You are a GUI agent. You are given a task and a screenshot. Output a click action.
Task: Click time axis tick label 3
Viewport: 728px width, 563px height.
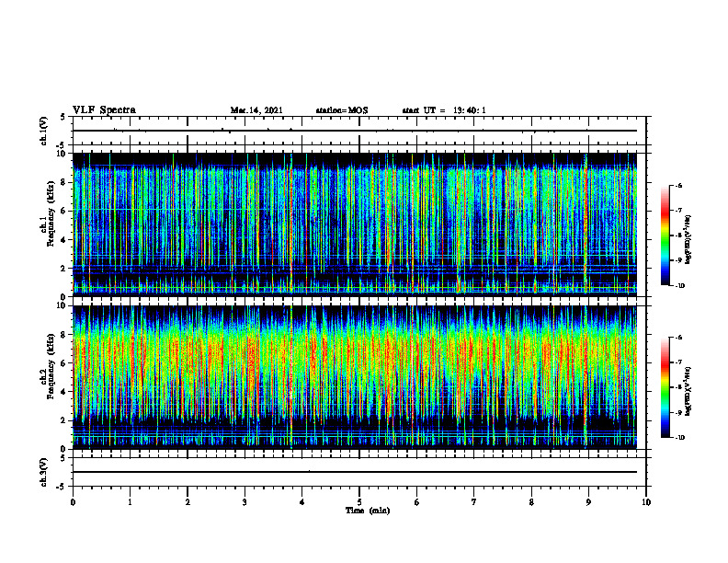pos(245,502)
